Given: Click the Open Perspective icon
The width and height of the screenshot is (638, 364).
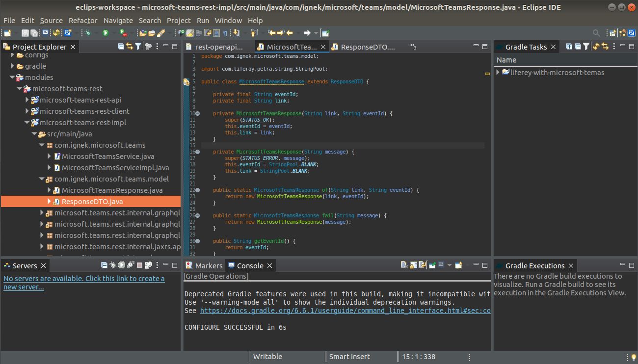Looking at the screenshot, I should (612, 33).
